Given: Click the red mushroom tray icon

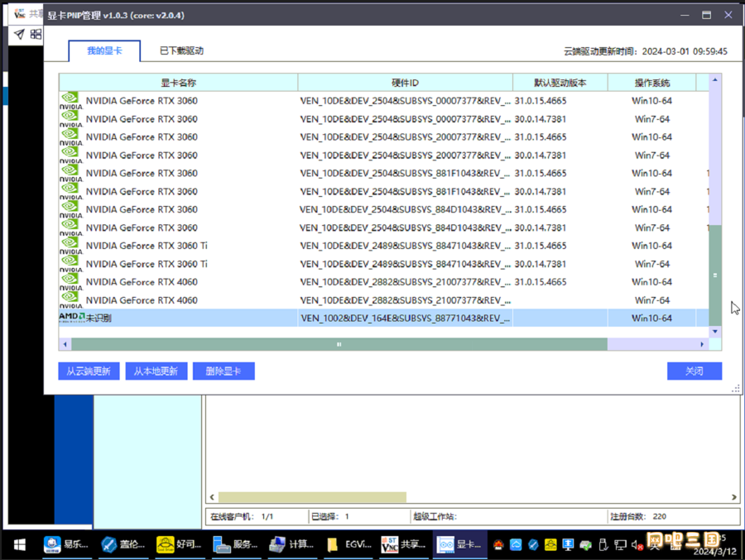Looking at the screenshot, I should [x=498, y=545].
